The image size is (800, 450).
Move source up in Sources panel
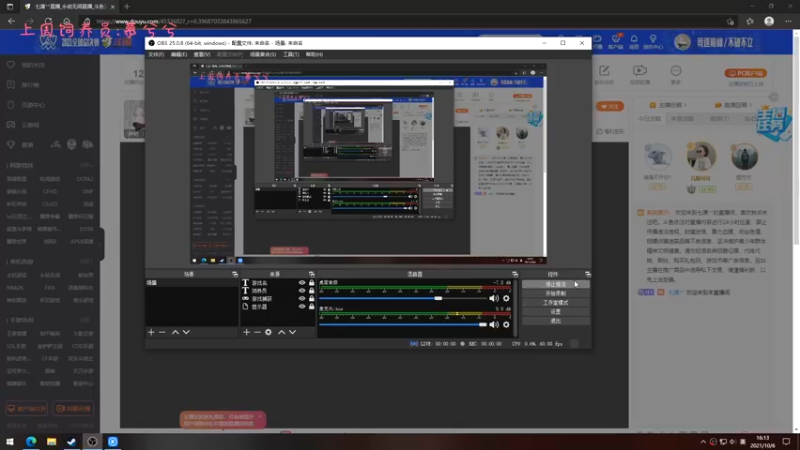pos(281,332)
